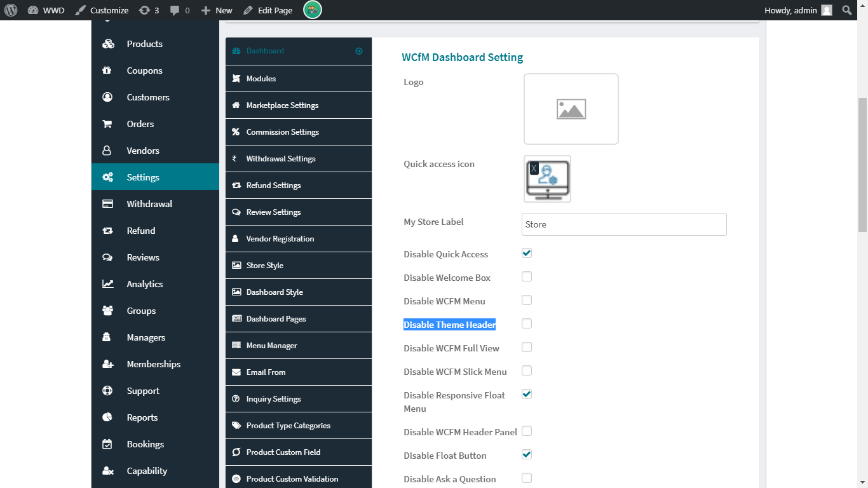Click the WordPress logo icon in admin bar
Image resolution: width=868 pixels, height=488 pixels.
point(11,10)
